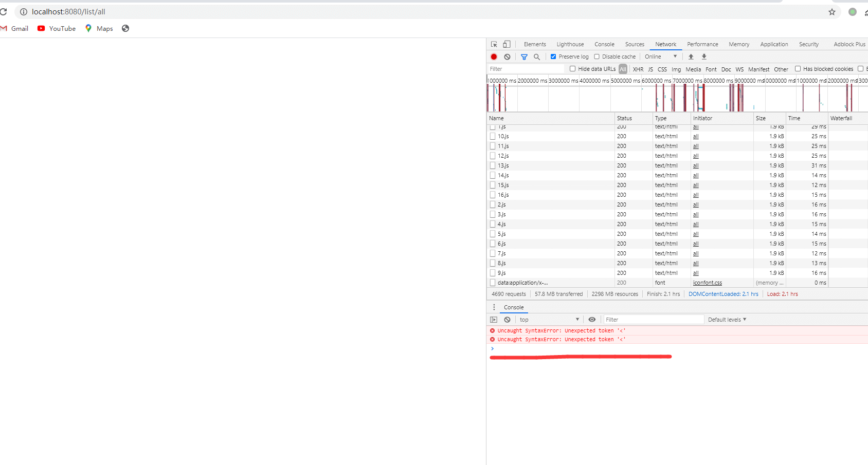This screenshot has height=465, width=868.
Task: Click the console Filter input field
Action: click(653, 320)
